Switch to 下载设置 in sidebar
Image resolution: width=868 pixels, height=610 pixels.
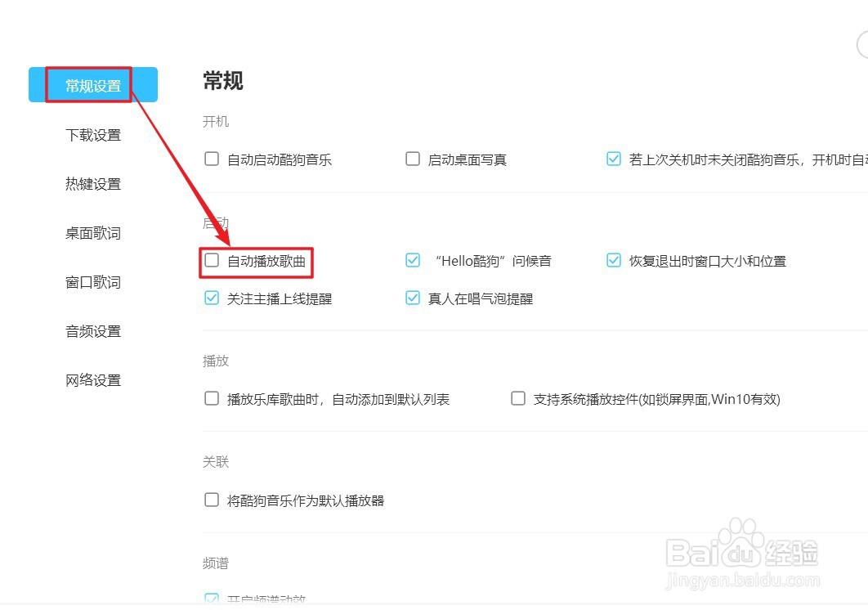[93, 135]
